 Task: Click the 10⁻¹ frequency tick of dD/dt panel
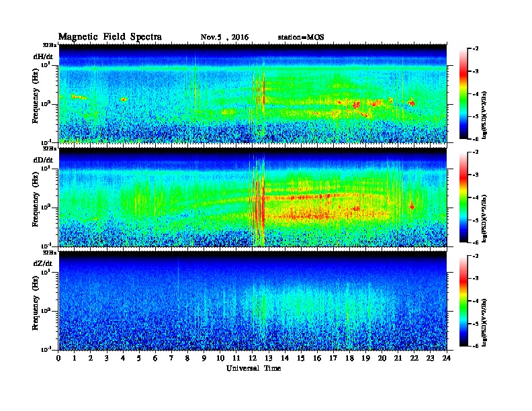pyautogui.click(x=46, y=246)
